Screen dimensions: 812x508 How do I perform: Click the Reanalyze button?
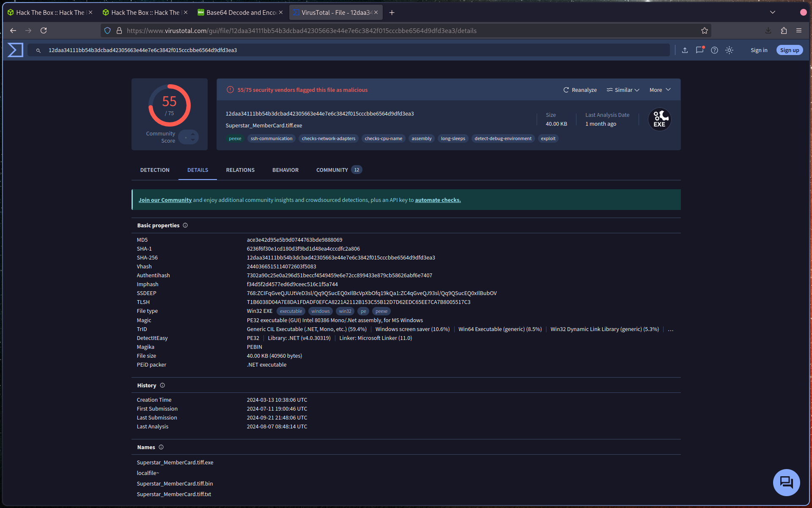580,90
